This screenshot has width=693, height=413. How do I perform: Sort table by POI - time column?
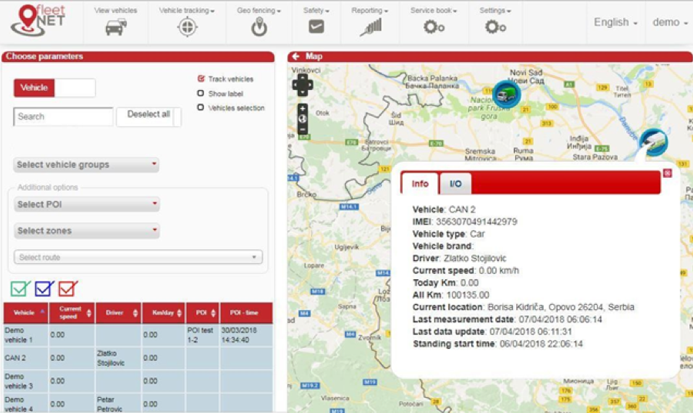point(246,313)
